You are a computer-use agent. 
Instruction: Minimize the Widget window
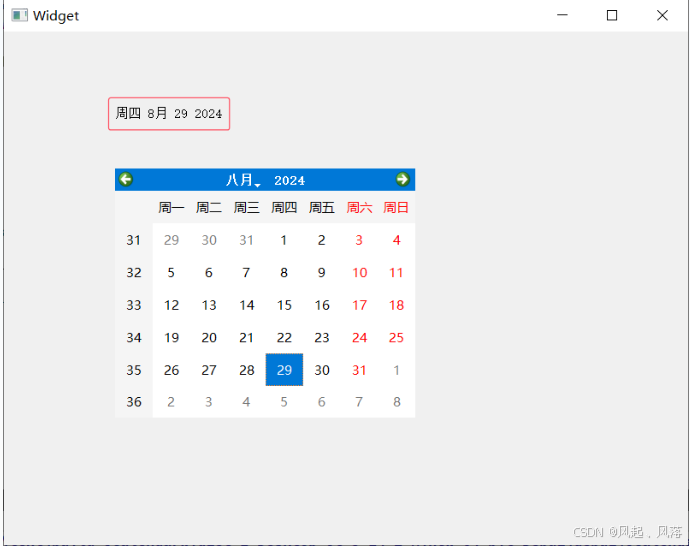point(562,15)
